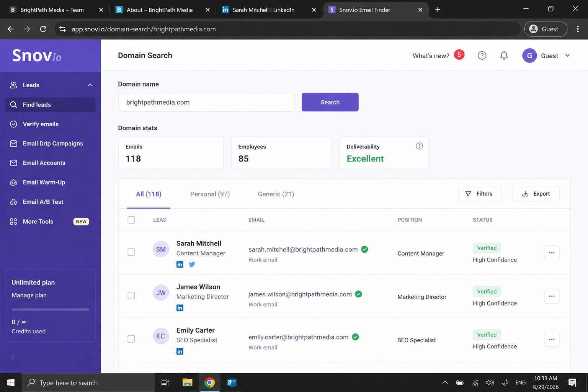This screenshot has height=392, width=588.
Task: Open Sarah Mitchell's LinkedIn icon
Action: 180,264
